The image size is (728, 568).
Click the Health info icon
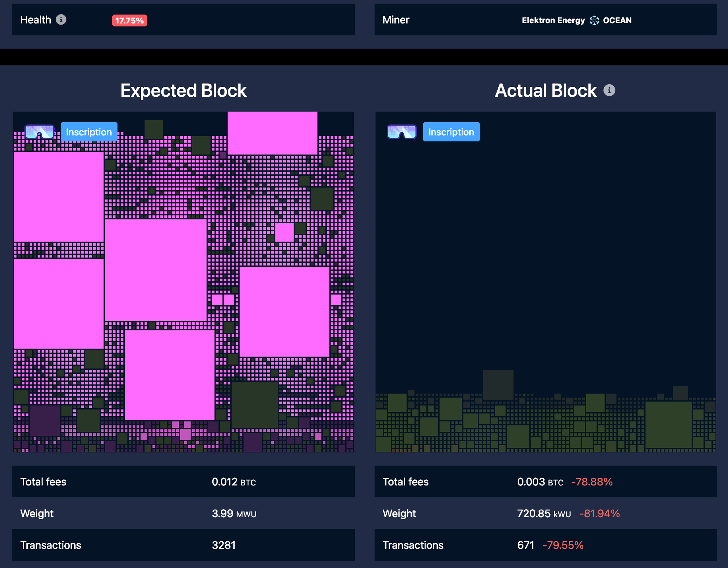pyautogui.click(x=61, y=20)
